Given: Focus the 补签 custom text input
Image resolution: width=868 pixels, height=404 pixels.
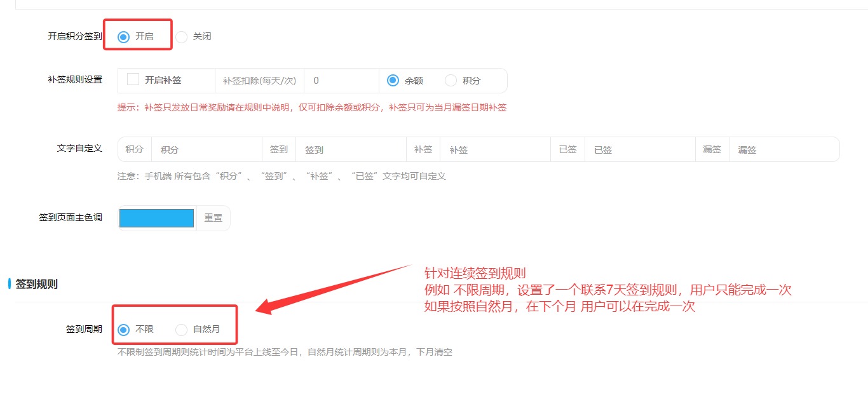Looking at the screenshot, I should 494,150.
